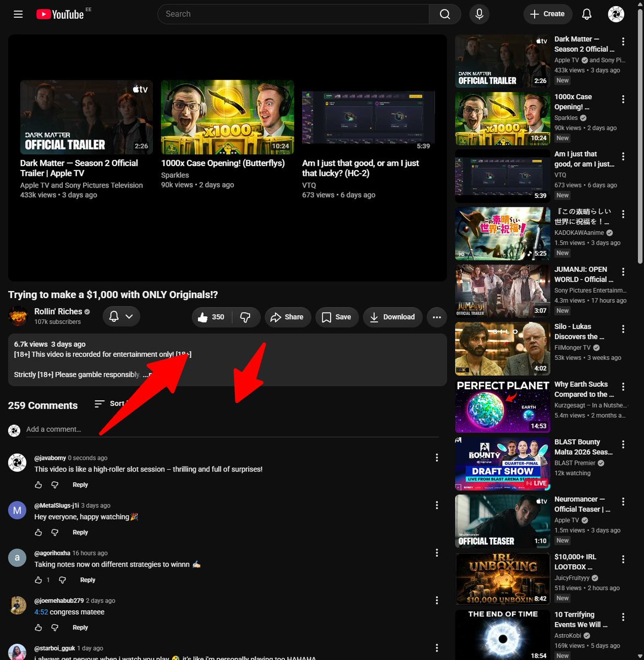The image size is (644, 660).
Task: Share the video
Action: click(x=288, y=317)
